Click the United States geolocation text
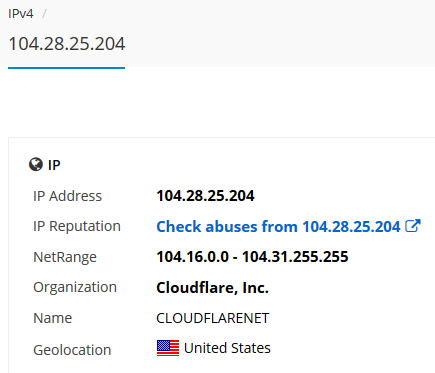 (x=227, y=348)
